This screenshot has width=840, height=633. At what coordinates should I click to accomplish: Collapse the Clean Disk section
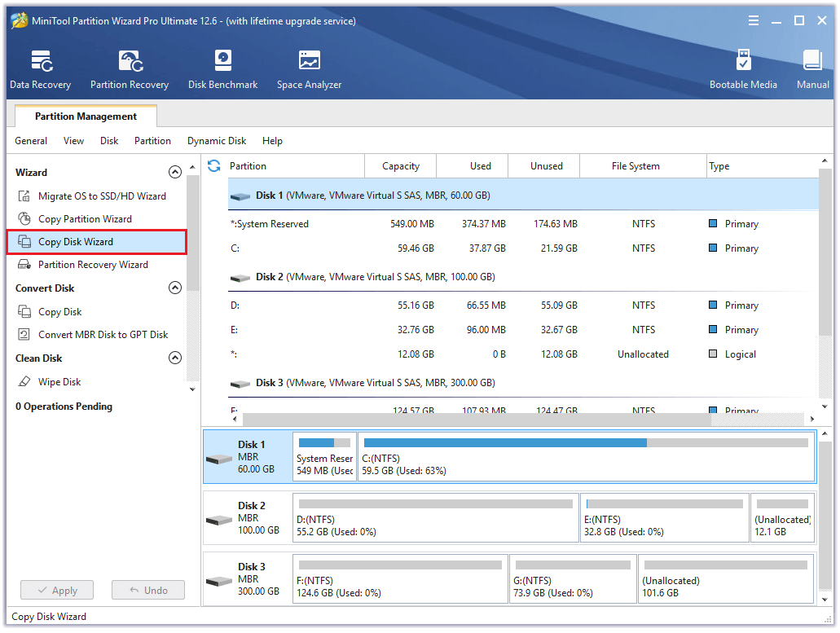pyautogui.click(x=175, y=358)
